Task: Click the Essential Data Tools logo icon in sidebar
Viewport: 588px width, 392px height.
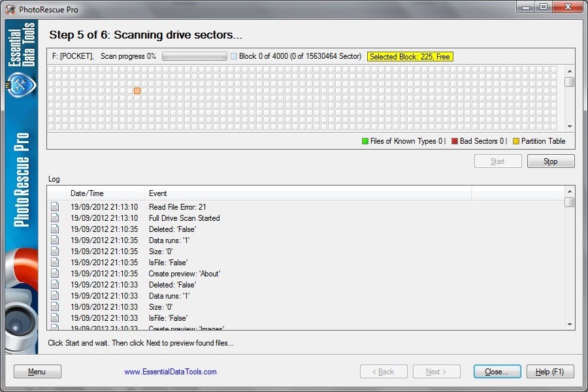Action: (x=22, y=85)
